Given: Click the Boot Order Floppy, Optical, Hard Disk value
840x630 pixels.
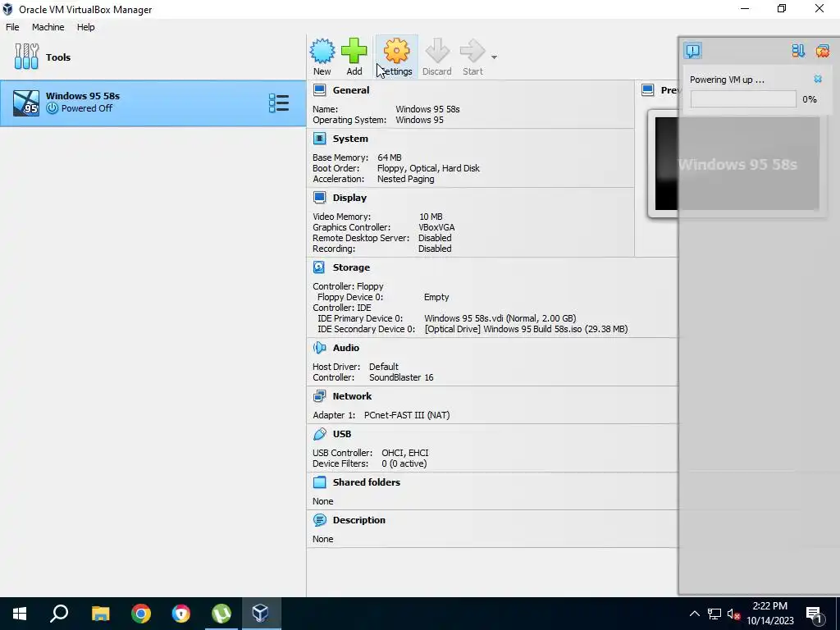Looking at the screenshot, I should [428, 168].
